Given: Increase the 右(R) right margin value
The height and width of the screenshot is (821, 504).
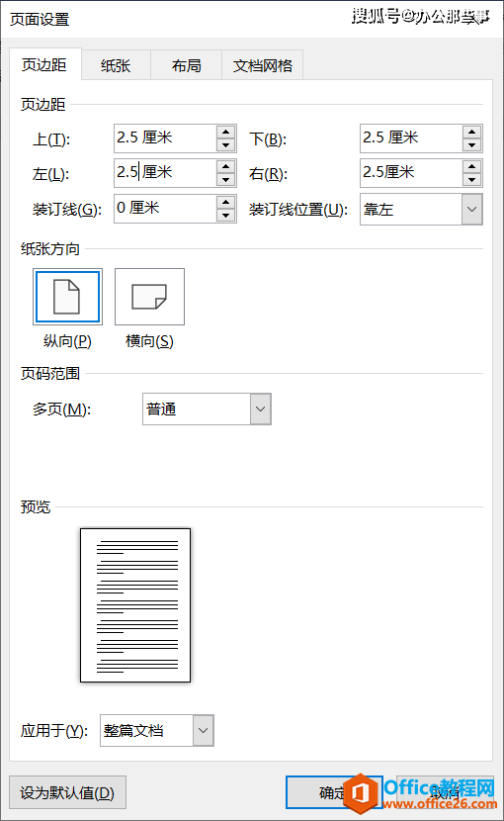Looking at the screenshot, I should pyautogui.click(x=472, y=166).
